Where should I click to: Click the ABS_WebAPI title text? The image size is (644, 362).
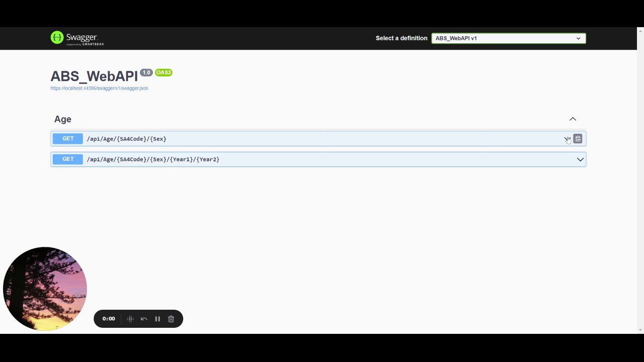point(94,76)
